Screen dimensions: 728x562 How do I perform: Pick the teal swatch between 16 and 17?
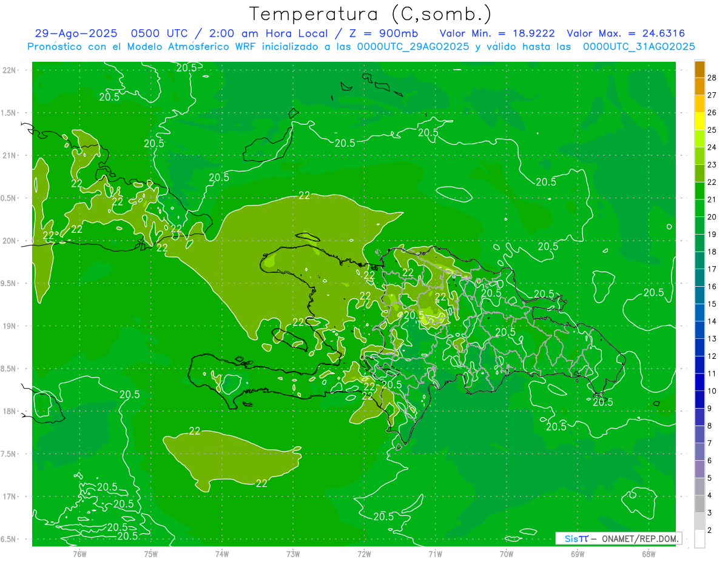tap(699, 278)
